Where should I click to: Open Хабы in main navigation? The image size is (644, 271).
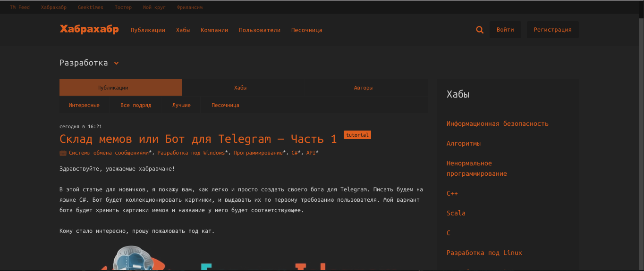183,30
